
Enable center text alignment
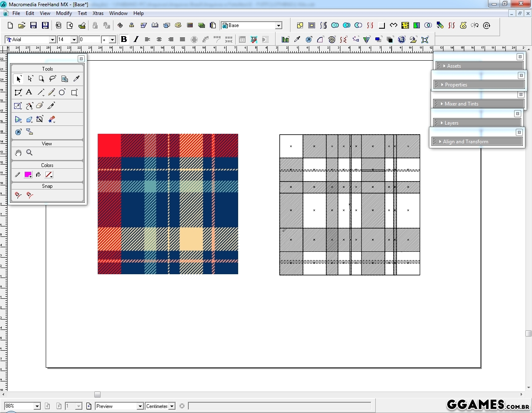159,39
